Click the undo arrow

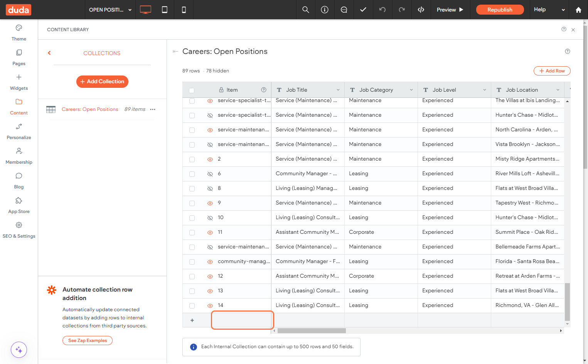coord(382,10)
